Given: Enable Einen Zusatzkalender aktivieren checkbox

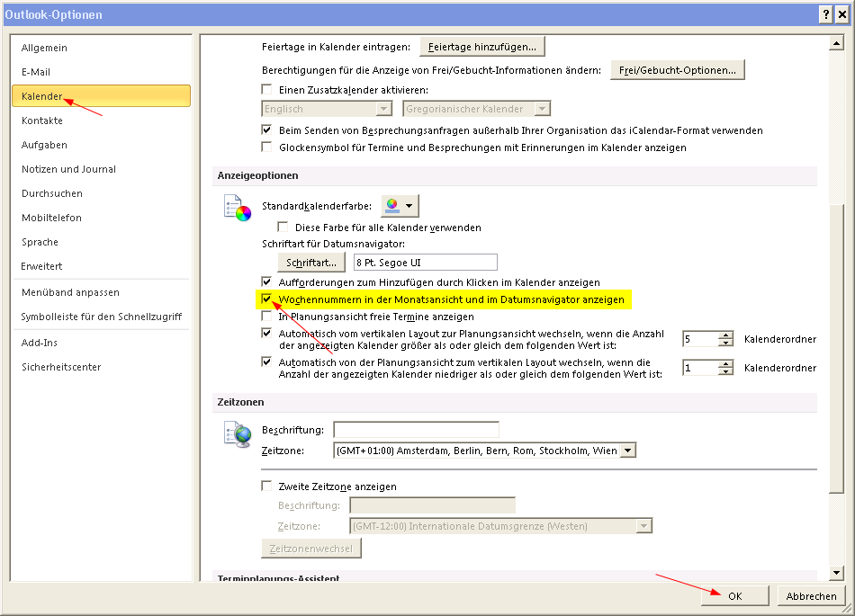Looking at the screenshot, I should pyautogui.click(x=266, y=89).
